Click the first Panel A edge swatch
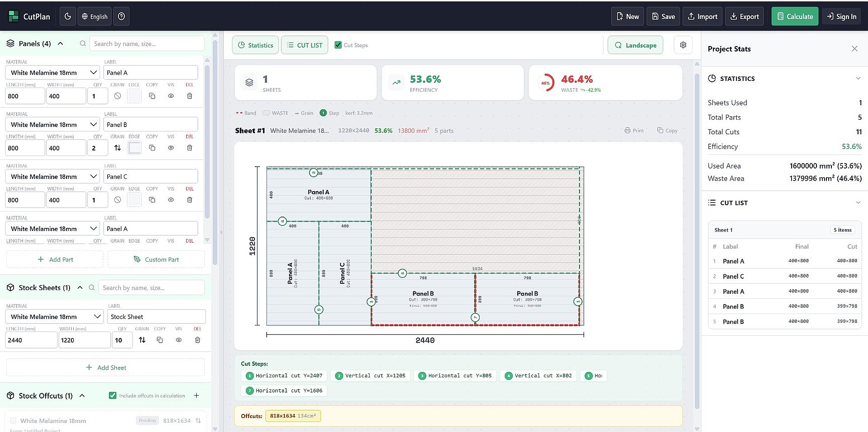Image resolution: width=868 pixels, height=432 pixels. click(x=134, y=96)
